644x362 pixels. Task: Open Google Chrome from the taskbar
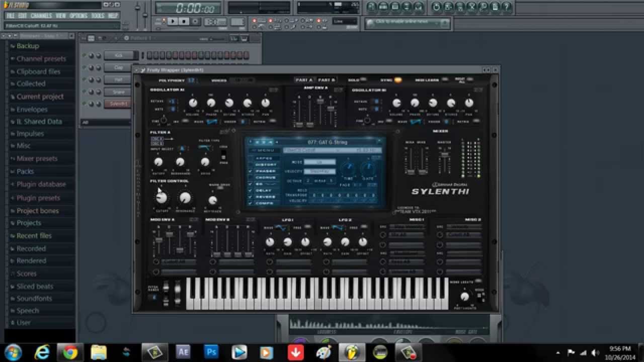70,352
